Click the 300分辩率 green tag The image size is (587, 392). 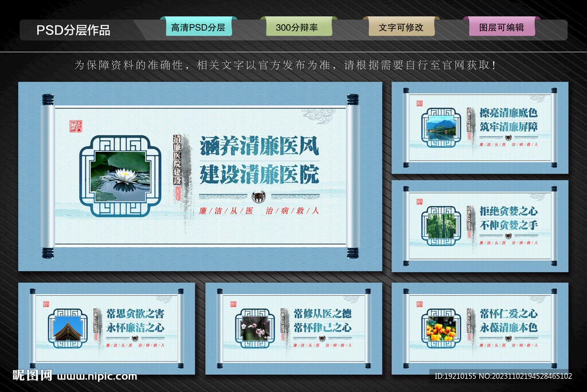(x=299, y=27)
